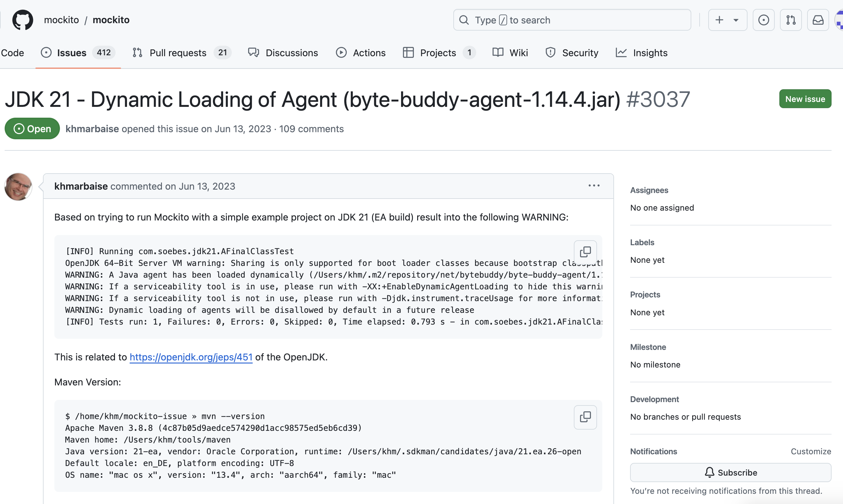Open the GitHub home logo
The image size is (843, 504).
pyautogui.click(x=23, y=20)
